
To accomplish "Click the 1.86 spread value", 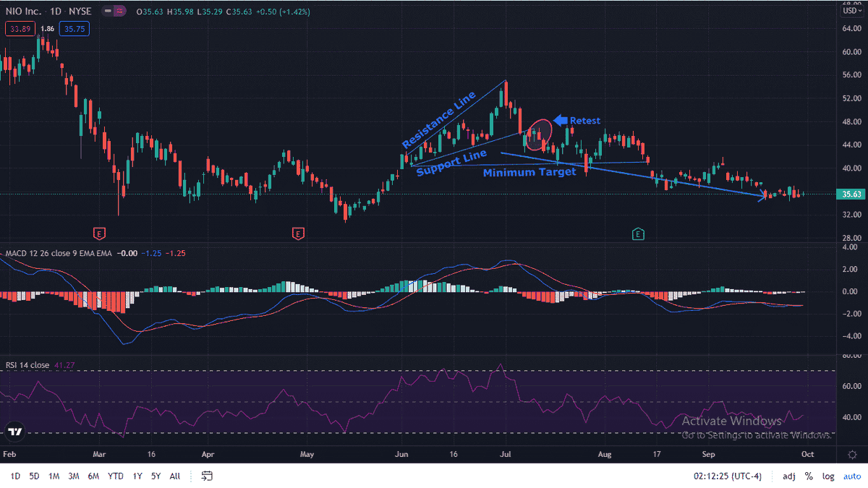I will click(x=47, y=30).
